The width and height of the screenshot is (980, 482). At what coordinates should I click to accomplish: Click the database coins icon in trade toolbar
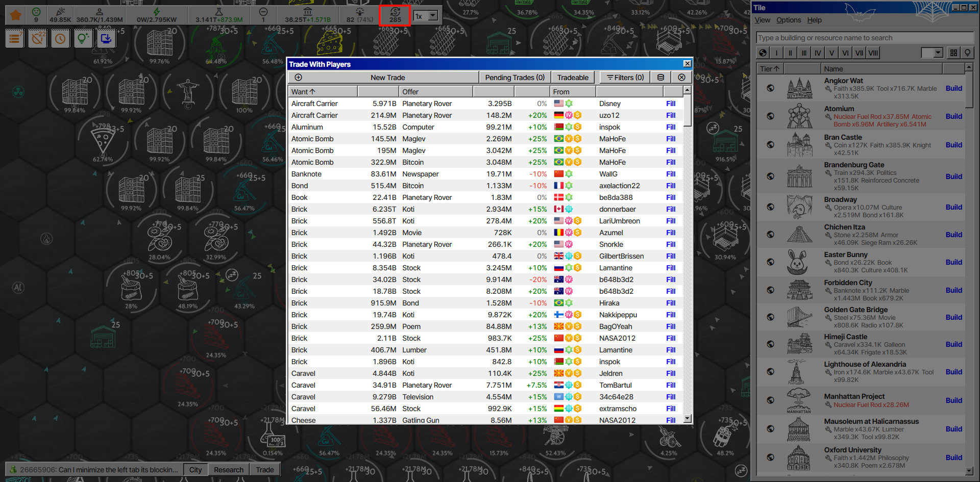coord(660,78)
